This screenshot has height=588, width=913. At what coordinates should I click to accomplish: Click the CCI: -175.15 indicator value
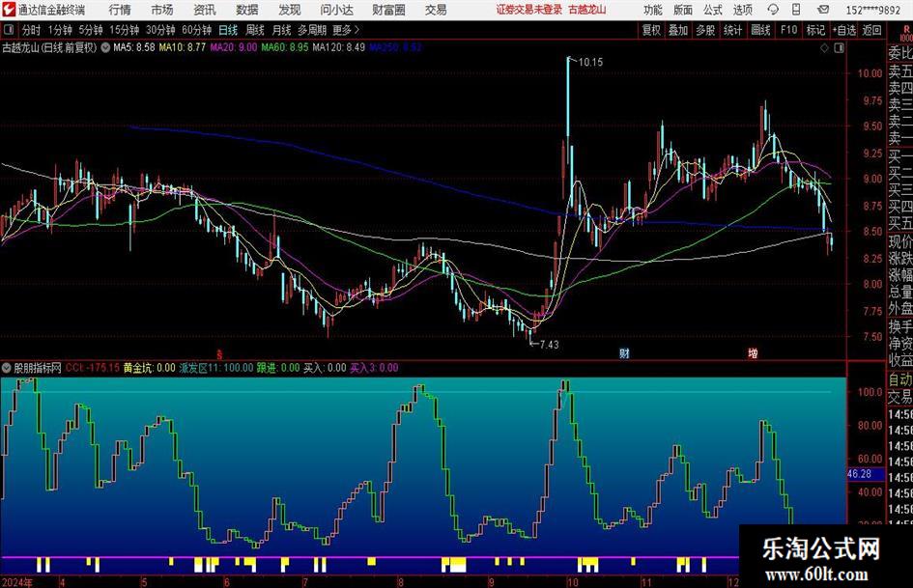click(93, 368)
